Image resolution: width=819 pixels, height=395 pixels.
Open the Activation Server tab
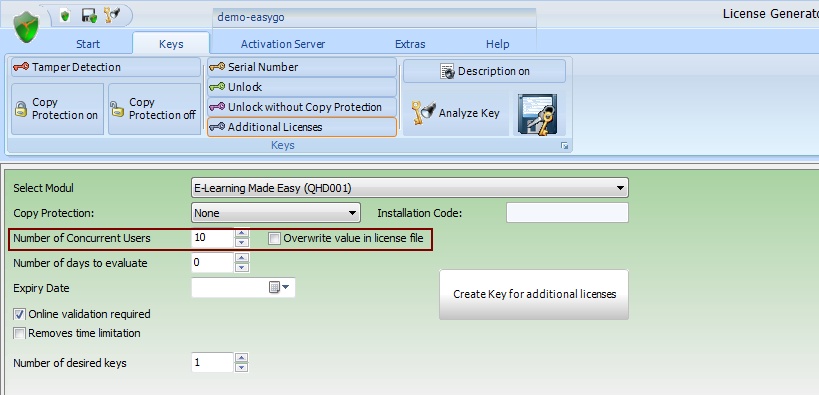[x=283, y=44]
